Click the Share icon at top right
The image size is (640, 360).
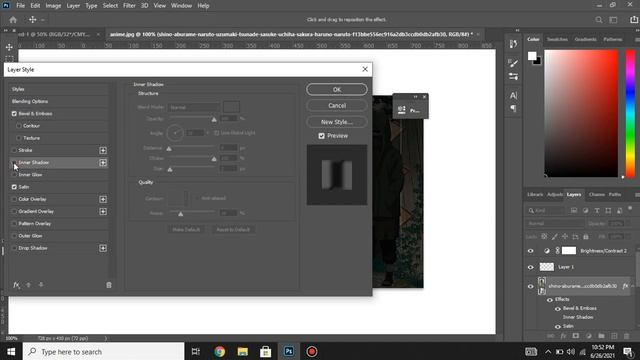pyautogui.click(x=633, y=20)
